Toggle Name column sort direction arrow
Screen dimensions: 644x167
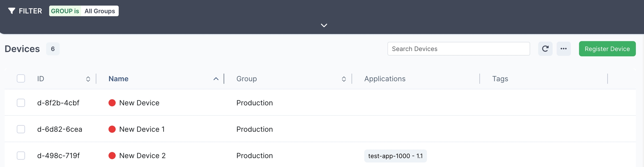click(216, 79)
